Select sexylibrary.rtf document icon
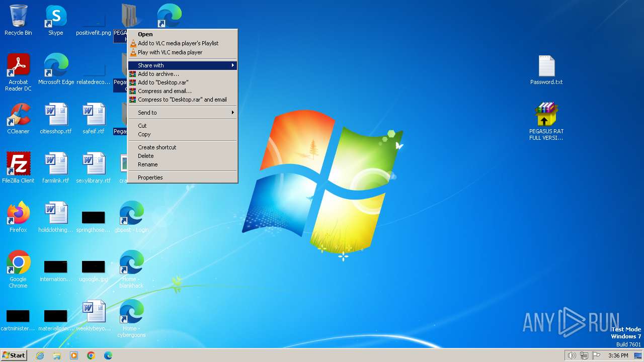Image resolution: width=644 pixels, height=362 pixels. (x=94, y=168)
